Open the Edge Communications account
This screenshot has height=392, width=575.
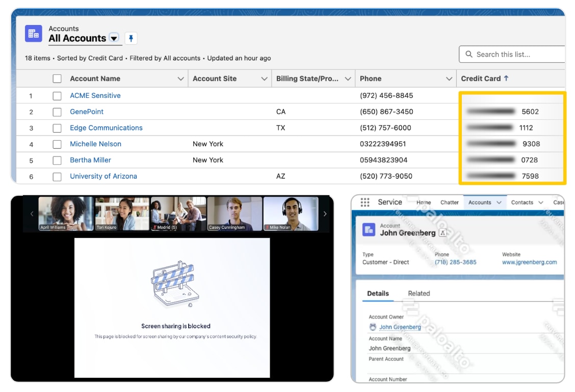[107, 127]
